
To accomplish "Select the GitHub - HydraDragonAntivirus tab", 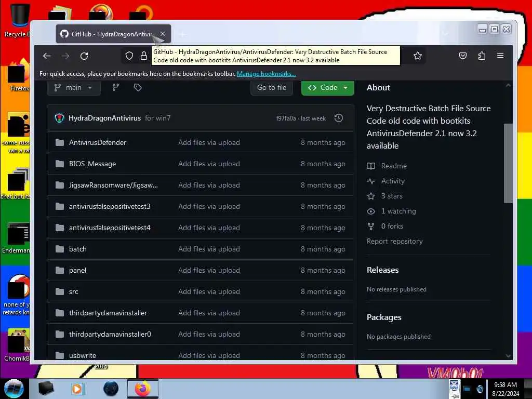I will pos(113,34).
